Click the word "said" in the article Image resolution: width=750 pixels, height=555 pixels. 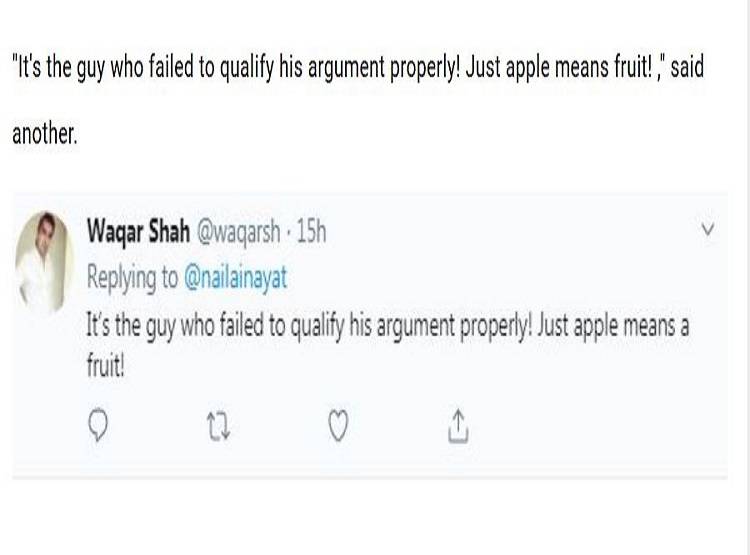pos(687,70)
